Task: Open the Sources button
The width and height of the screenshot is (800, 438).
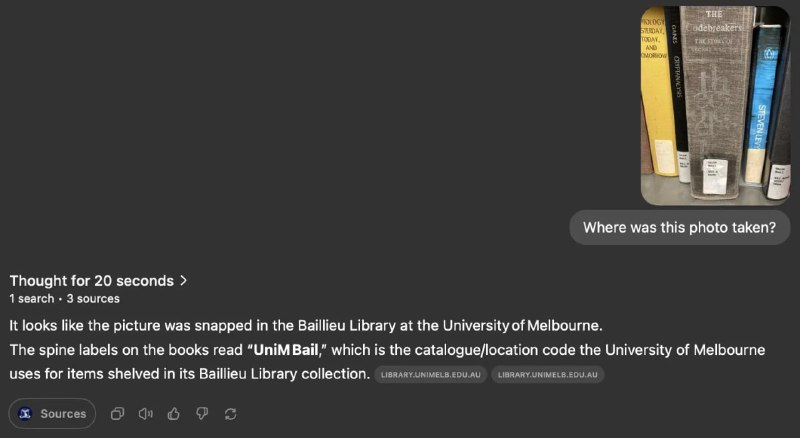Action: [52, 413]
